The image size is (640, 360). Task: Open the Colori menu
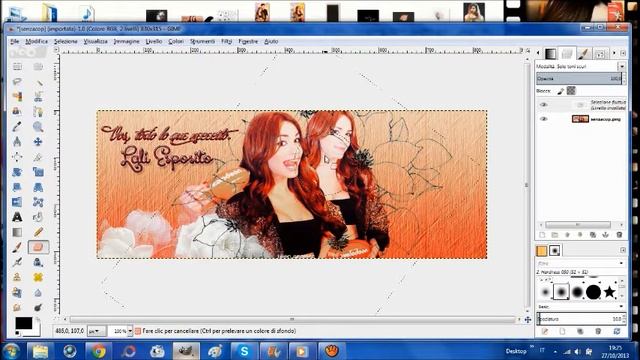pos(176,41)
